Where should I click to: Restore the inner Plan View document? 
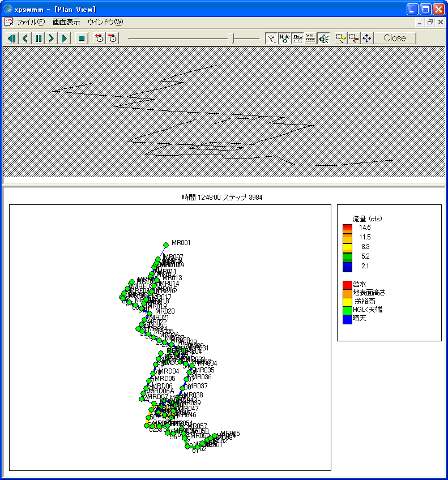pyautogui.click(x=430, y=22)
